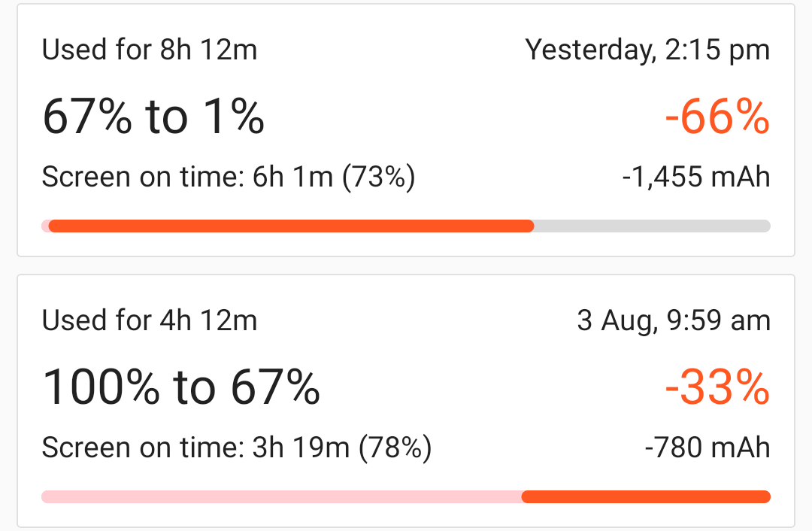812x531 pixels.
Task: Tap the -1,455 mAh reading
Action: (x=696, y=178)
